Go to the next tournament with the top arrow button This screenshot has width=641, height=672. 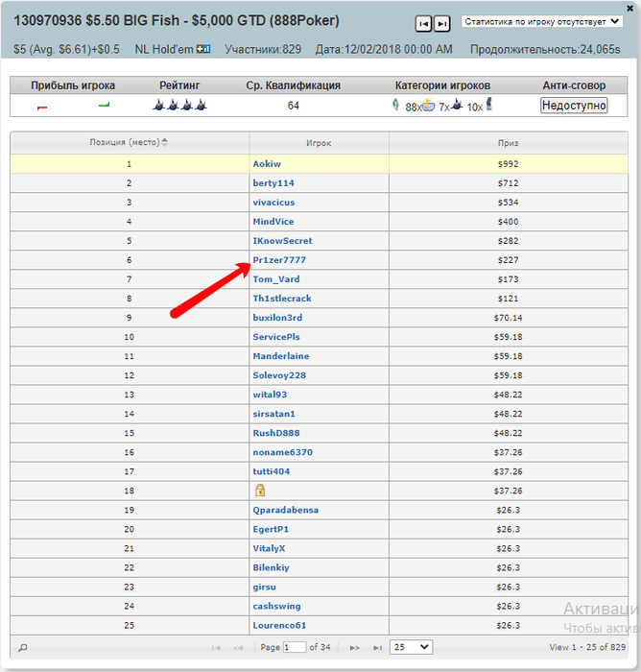(442, 24)
